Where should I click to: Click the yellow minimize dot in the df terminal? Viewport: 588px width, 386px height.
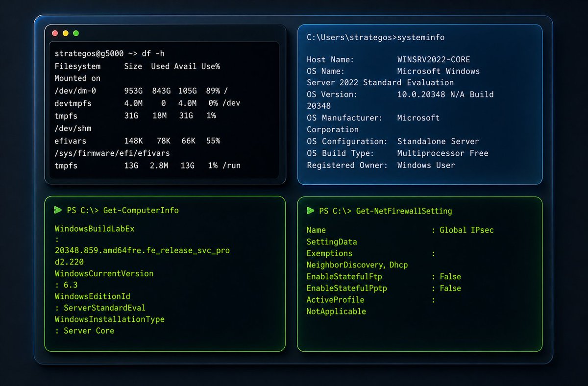[65, 33]
